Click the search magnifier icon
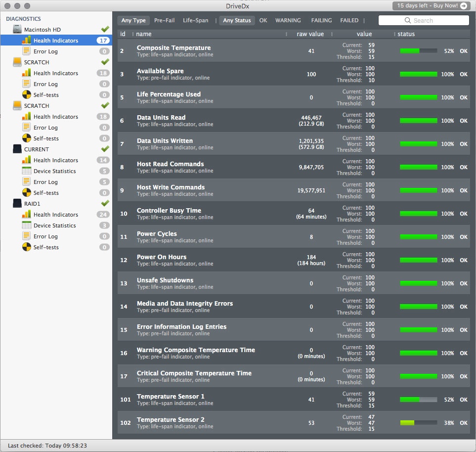476x452 pixels. 408,20
